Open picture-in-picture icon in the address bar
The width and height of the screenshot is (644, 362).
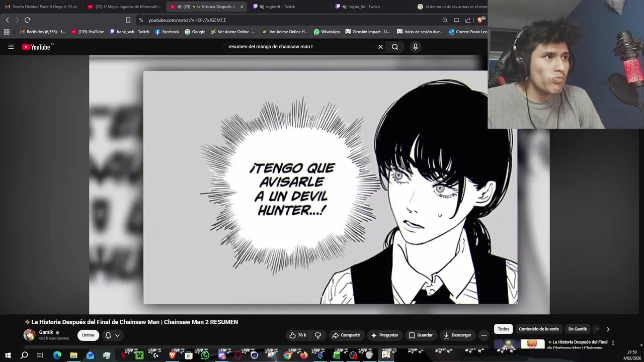456,20
